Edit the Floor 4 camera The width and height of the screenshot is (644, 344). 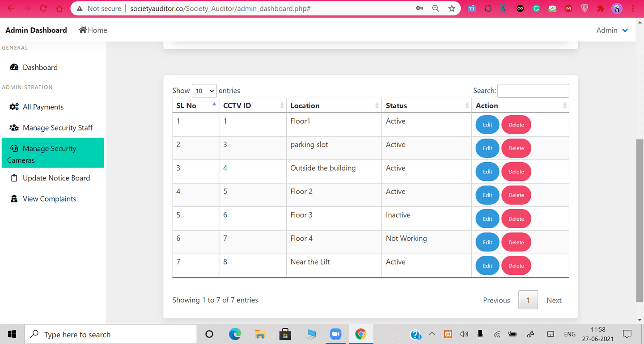[x=487, y=242]
